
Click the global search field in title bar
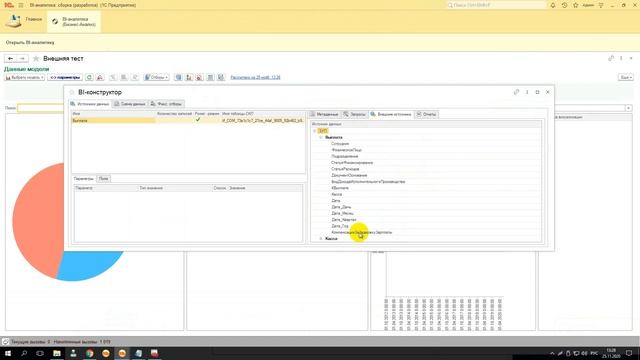tap(496, 5)
